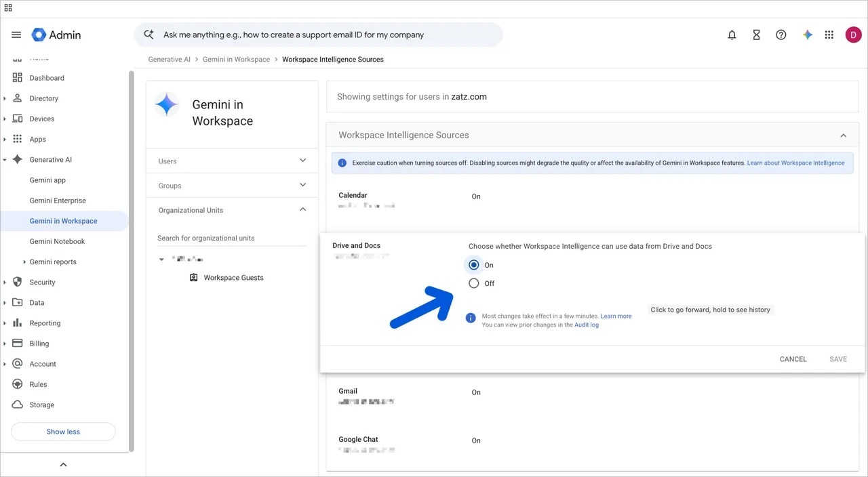This screenshot has width=868, height=477.
Task: Click the Show less button
Action: [x=63, y=432]
